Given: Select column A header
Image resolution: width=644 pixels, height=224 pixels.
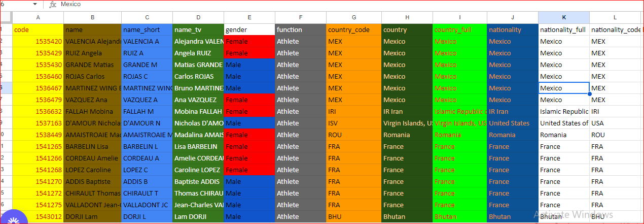Looking at the screenshot, I should [38, 18].
